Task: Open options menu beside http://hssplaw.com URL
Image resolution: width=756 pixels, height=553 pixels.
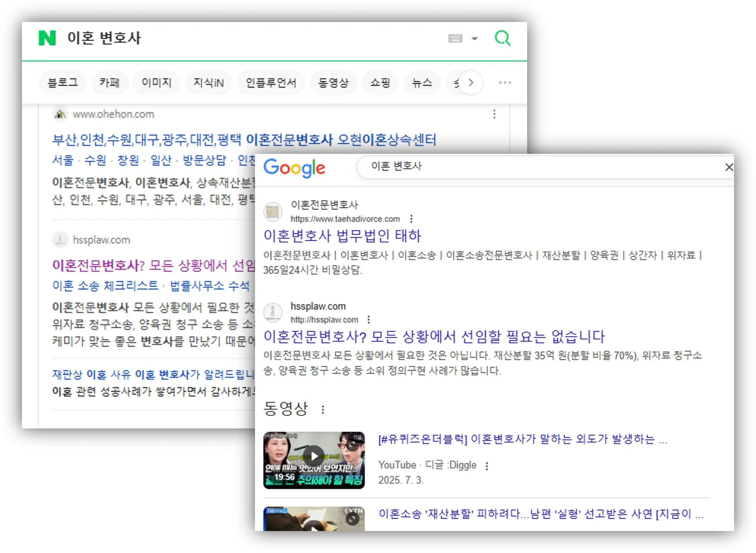Action: (368, 320)
